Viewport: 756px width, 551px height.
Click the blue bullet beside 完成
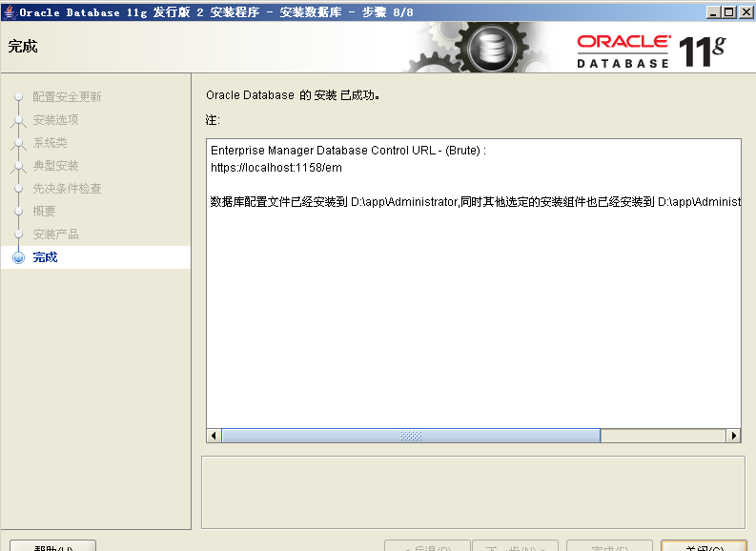point(18,257)
